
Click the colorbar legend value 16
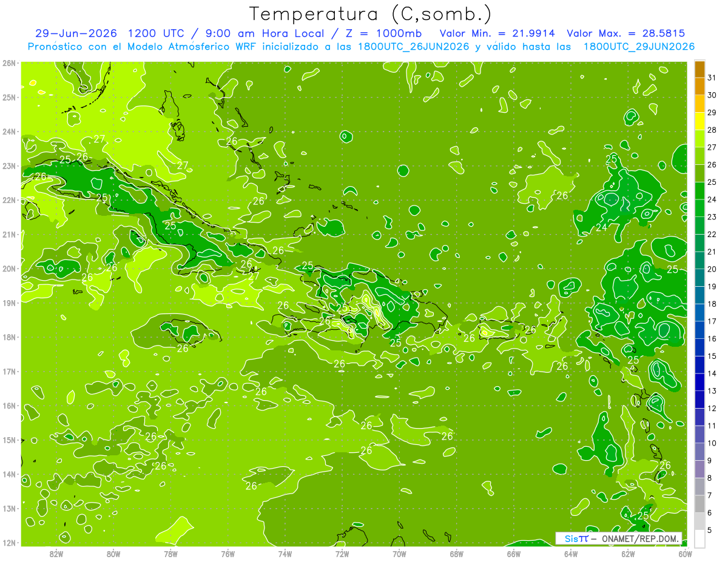coord(712,338)
